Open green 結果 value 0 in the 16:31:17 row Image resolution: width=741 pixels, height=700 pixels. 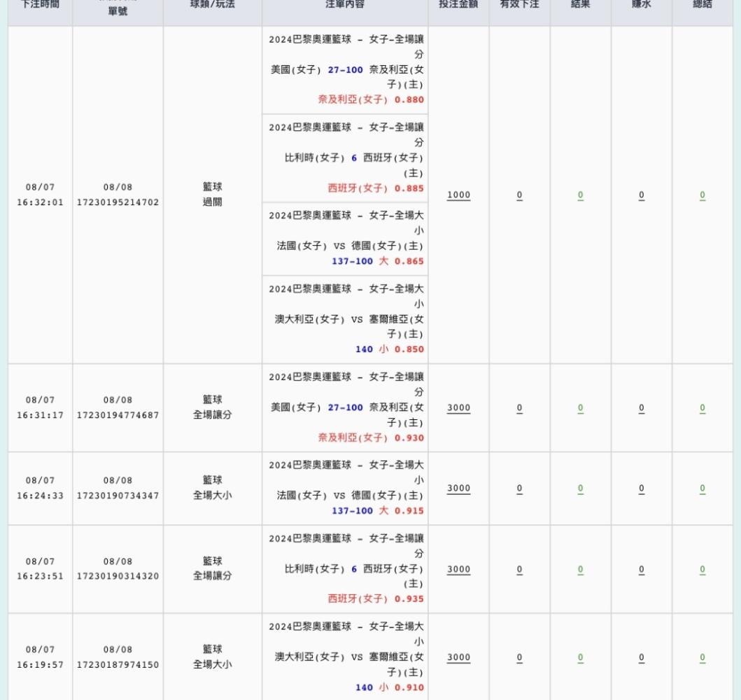coord(580,407)
